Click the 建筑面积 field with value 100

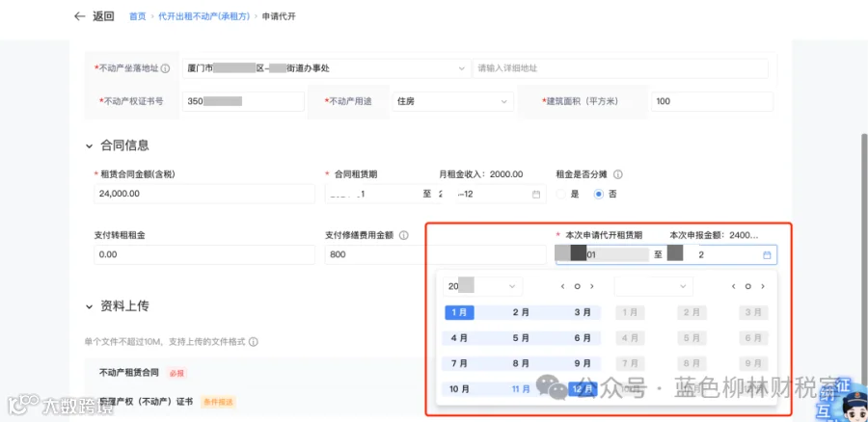712,101
